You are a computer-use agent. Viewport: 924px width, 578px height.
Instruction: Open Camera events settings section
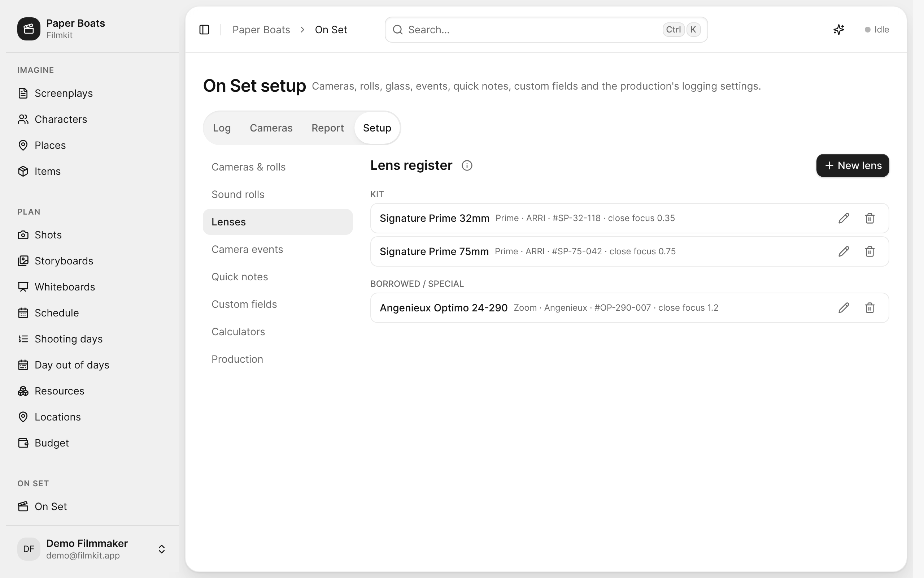[x=278, y=249]
